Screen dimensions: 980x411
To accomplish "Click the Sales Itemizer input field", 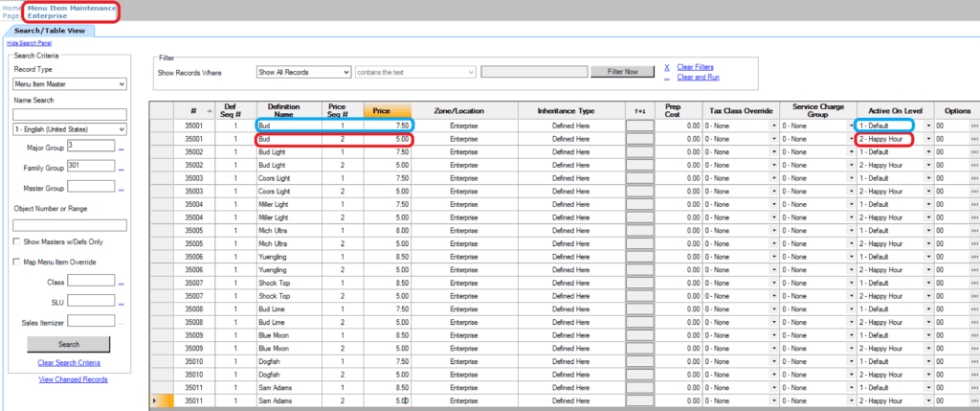I will [91, 320].
